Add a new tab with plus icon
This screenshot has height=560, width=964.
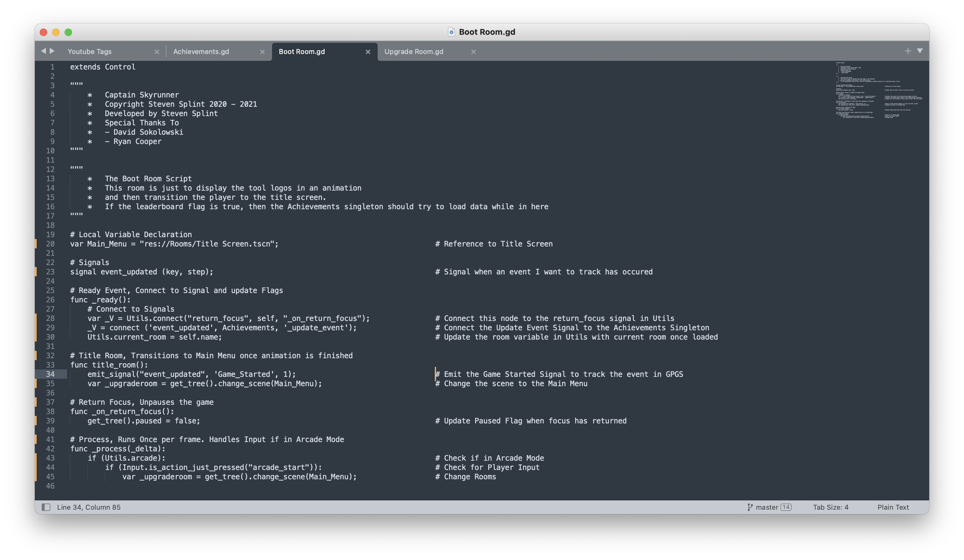908,51
